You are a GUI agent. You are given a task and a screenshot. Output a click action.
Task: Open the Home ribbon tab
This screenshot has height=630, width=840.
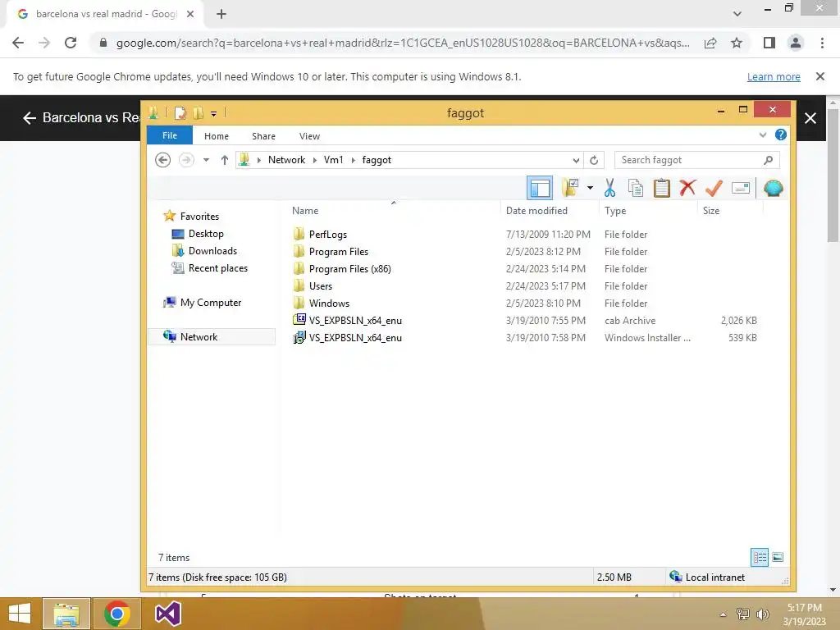click(217, 136)
